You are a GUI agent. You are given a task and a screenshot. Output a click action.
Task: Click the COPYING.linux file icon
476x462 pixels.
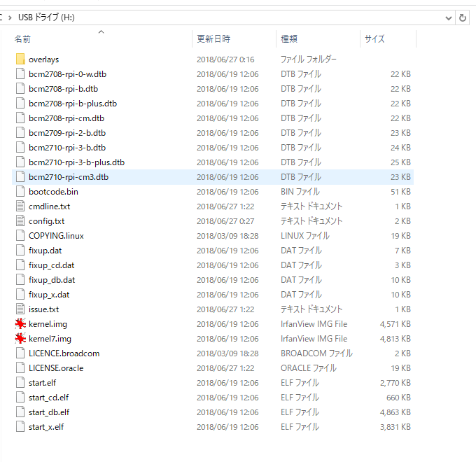(20, 236)
